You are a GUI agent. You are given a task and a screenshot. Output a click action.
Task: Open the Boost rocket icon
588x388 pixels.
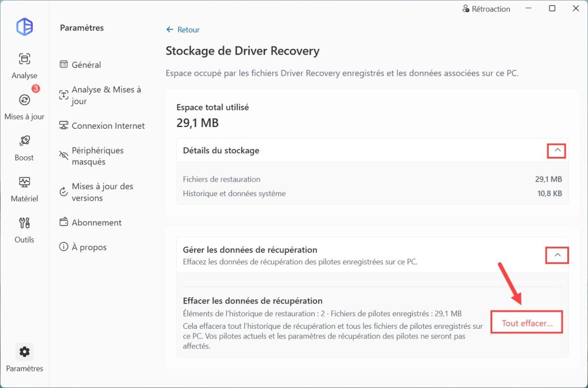coord(24,141)
